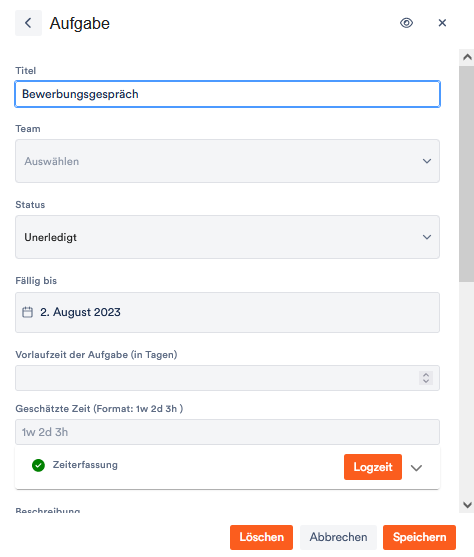The height and width of the screenshot is (557, 474).
Task: Click the calendar icon in Fällig bis
Action: 27,312
